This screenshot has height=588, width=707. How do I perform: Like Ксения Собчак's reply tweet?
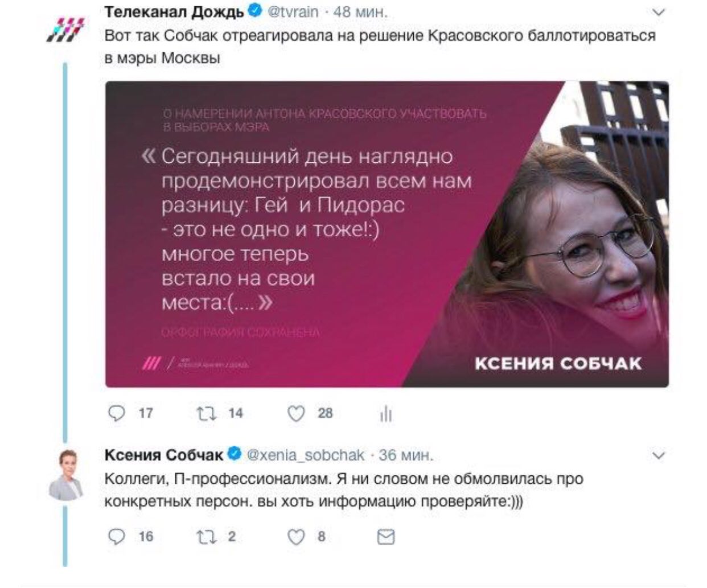[296, 536]
